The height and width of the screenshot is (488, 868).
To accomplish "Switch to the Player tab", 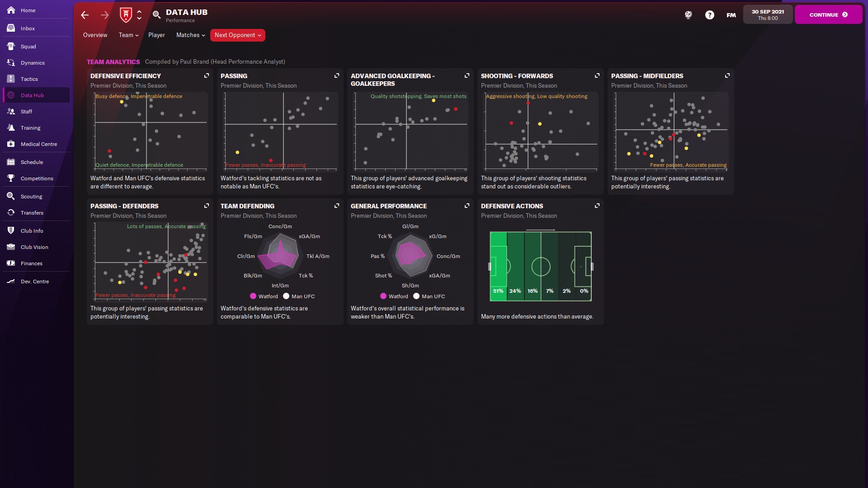I will point(156,35).
